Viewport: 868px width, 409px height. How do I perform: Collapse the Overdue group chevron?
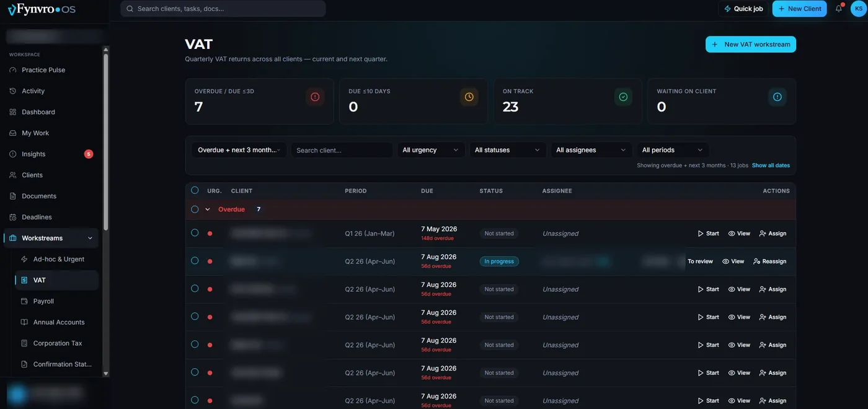(208, 209)
